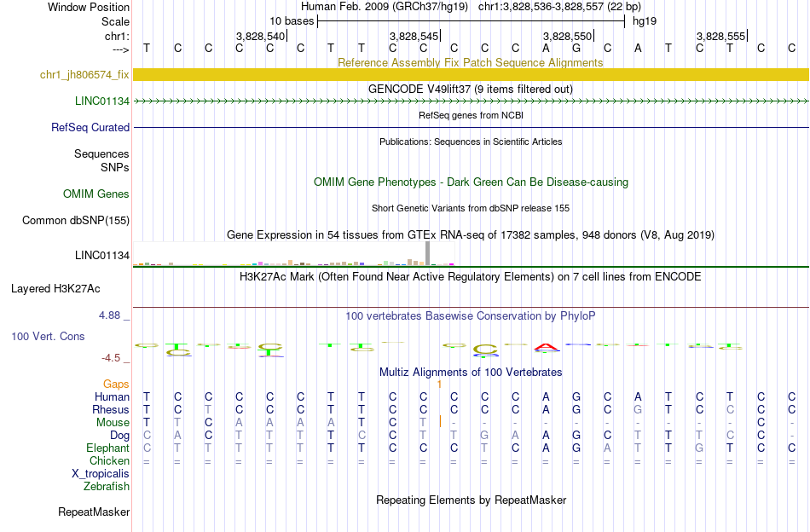Click the Rhesus species label
This screenshot has width=810, height=532.
(x=111, y=409)
